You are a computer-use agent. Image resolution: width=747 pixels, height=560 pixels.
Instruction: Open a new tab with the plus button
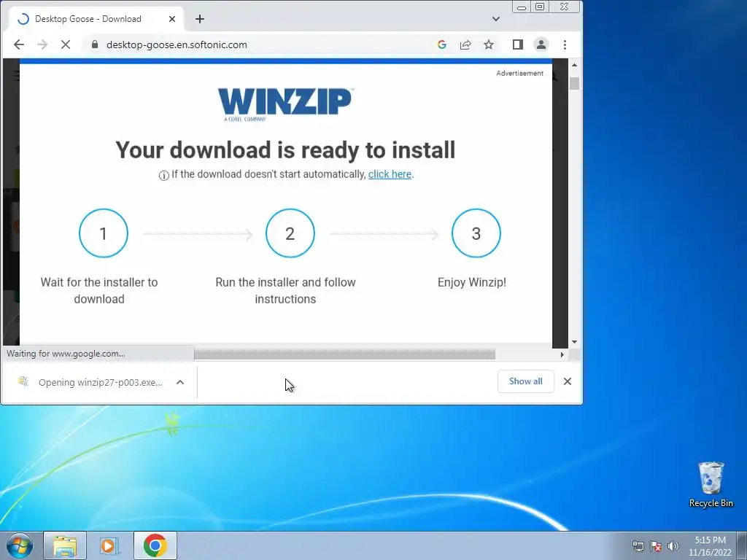tap(200, 19)
